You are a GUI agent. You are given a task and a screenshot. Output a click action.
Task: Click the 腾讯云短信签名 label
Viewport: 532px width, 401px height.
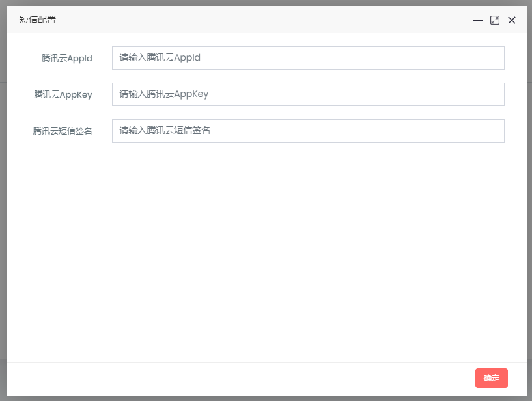click(x=63, y=131)
